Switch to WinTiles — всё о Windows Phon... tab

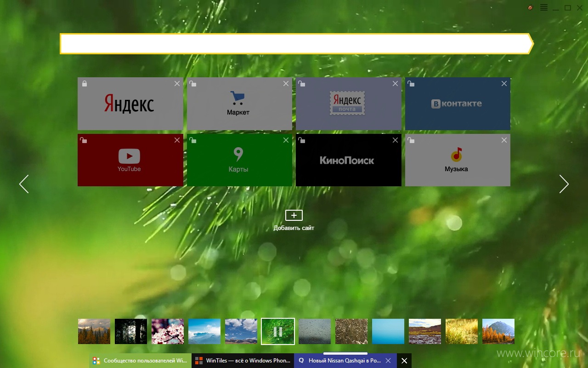(x=243, y=361)
